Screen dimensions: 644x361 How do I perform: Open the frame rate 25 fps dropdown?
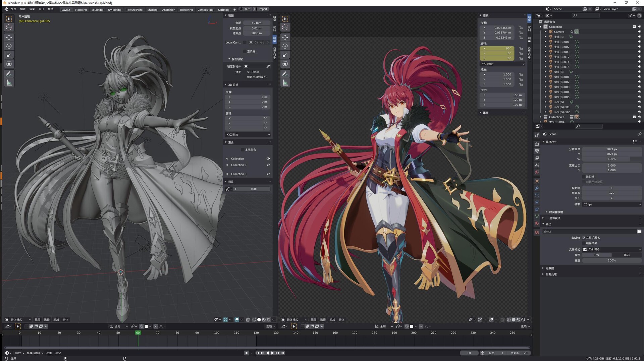coord(612,204)
